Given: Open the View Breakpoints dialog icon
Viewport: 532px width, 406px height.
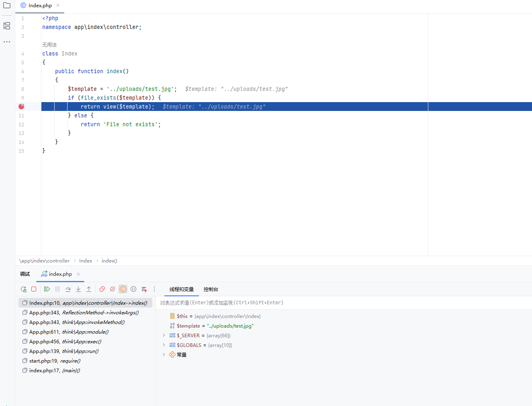Looking at the screenshot, I should pyautogui.click(x=102, y=289).
